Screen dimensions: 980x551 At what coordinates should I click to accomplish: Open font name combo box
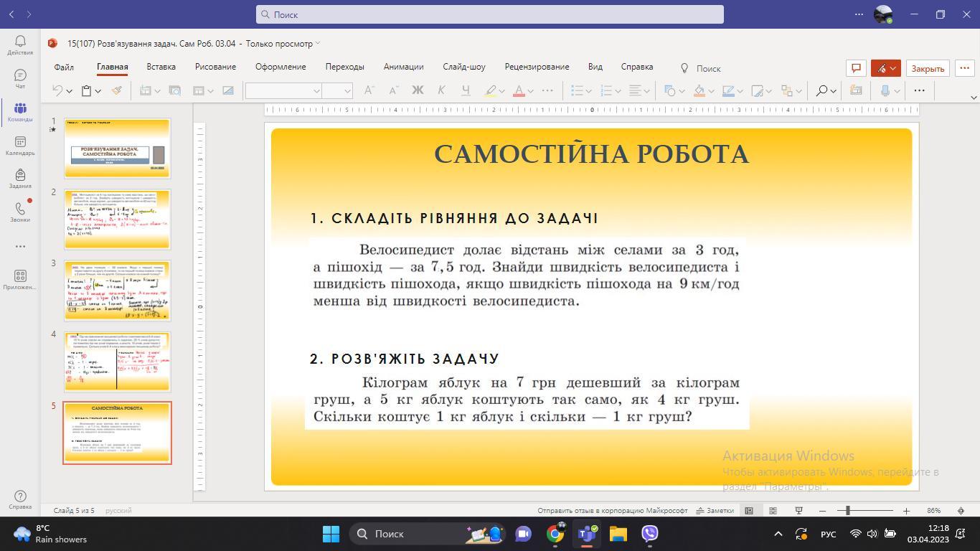point(283,90)
